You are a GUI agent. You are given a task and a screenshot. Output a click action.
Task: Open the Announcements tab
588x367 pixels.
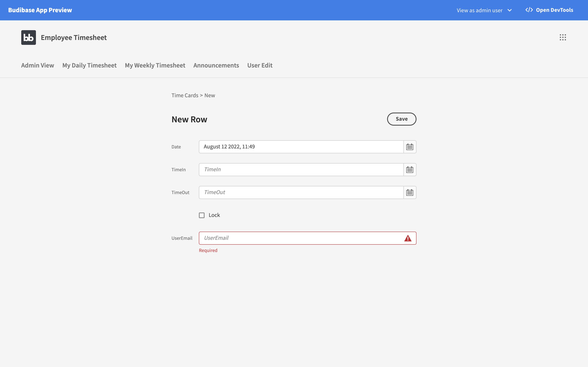[x=216, y=65]
